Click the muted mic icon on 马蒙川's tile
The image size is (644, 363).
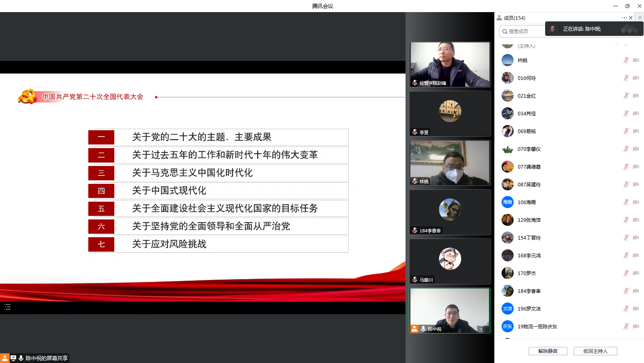(x=415, y=280)
